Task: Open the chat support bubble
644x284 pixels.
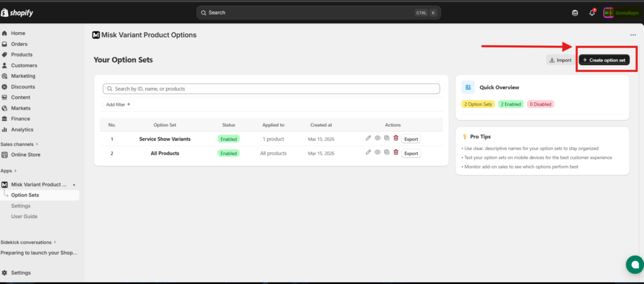Action: coord(635,265)
